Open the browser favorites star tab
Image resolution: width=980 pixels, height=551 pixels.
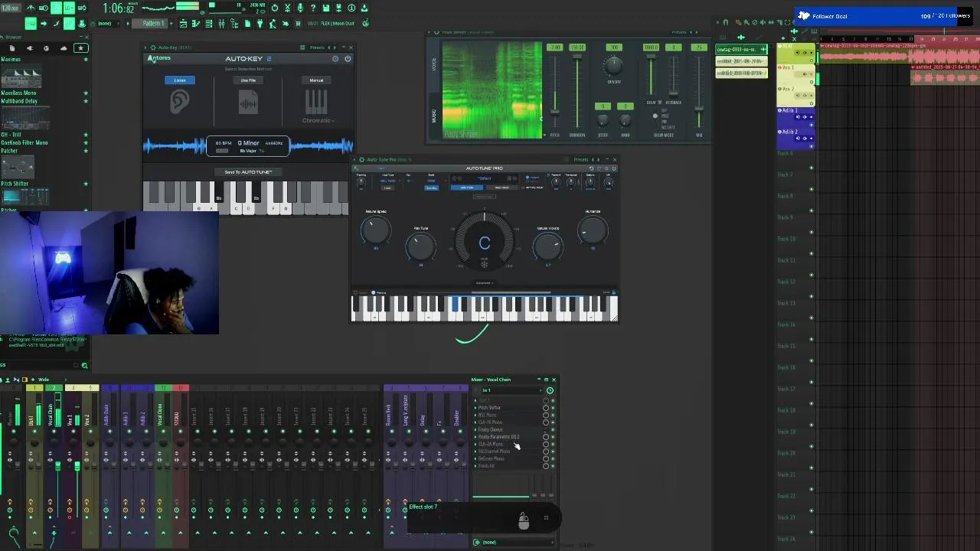coord(80,48)
